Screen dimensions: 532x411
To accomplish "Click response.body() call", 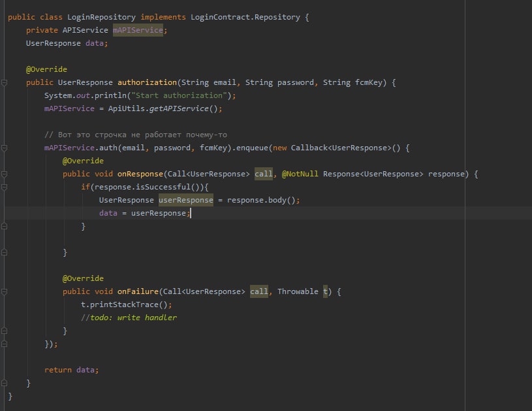I will point(261,200).
